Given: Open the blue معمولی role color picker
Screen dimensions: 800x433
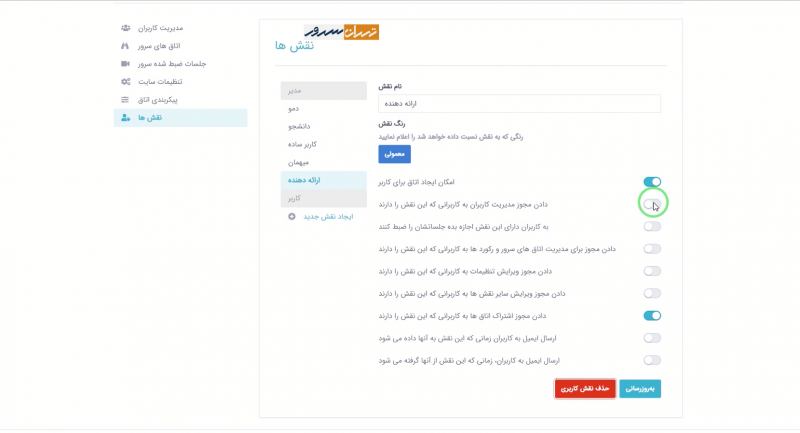Looking at the screenshot, I should [394, 154].
